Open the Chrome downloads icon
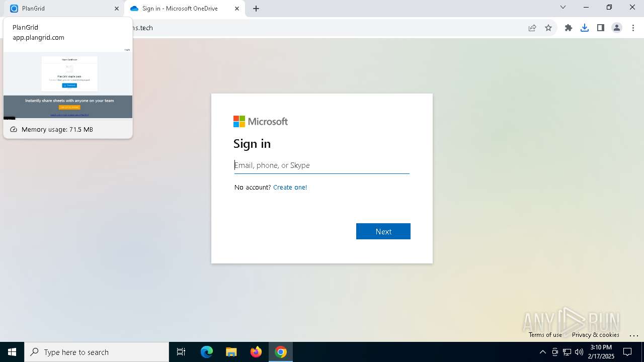Viewport: 644px width, 362px height. point(585,28)
